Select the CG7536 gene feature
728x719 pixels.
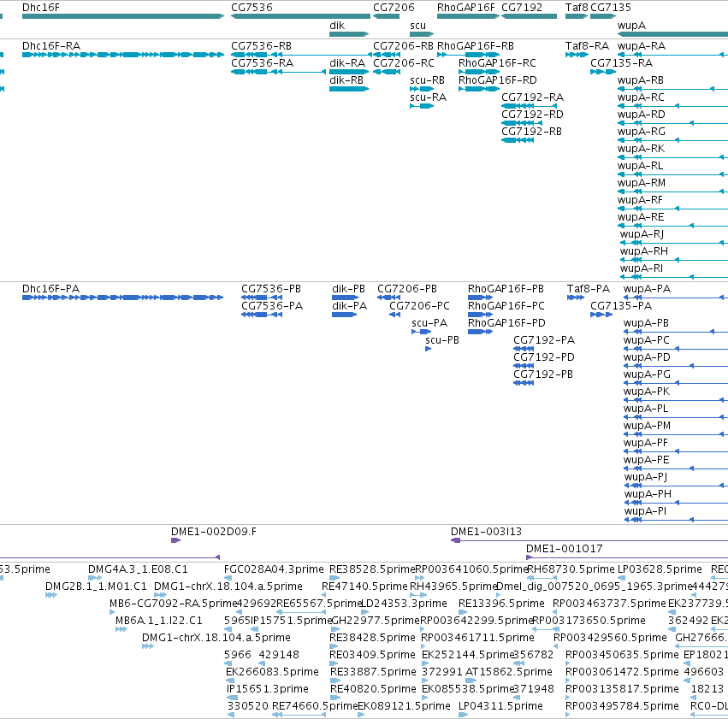pos(300,16)
